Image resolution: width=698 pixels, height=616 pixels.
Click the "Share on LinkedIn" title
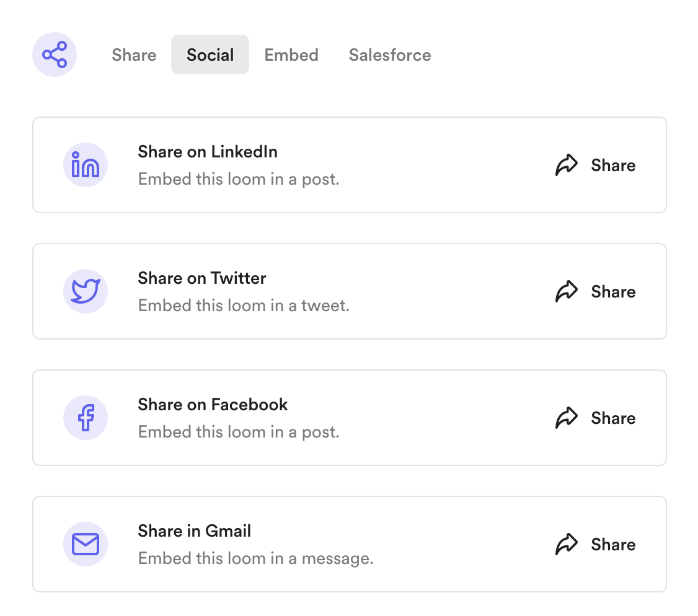(x=208, y=152)
